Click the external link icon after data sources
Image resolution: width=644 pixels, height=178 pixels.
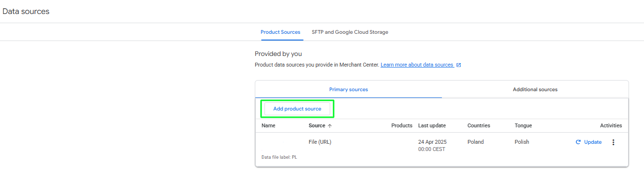click(459, 65)
